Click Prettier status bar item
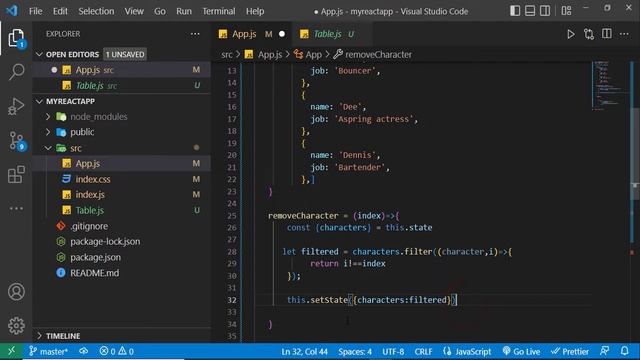The image size is (640, 360). click(570, 351)
